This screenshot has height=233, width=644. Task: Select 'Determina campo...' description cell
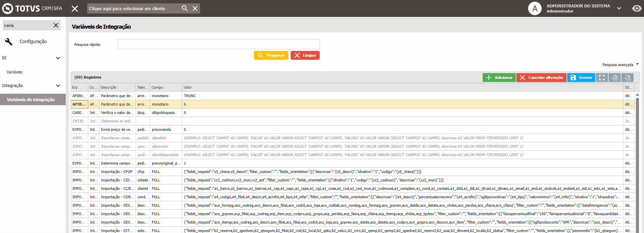[x=117, y=163]
